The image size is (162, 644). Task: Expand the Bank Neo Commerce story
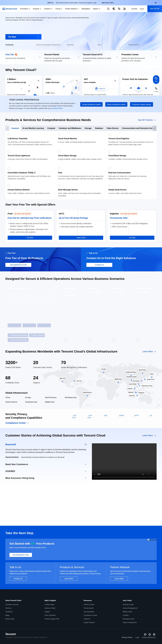(46, 464)
